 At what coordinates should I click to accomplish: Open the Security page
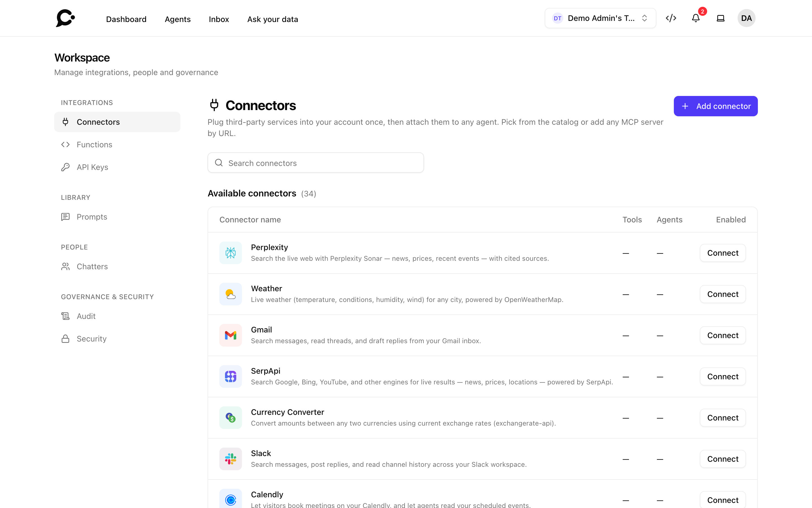coord(117,339)
